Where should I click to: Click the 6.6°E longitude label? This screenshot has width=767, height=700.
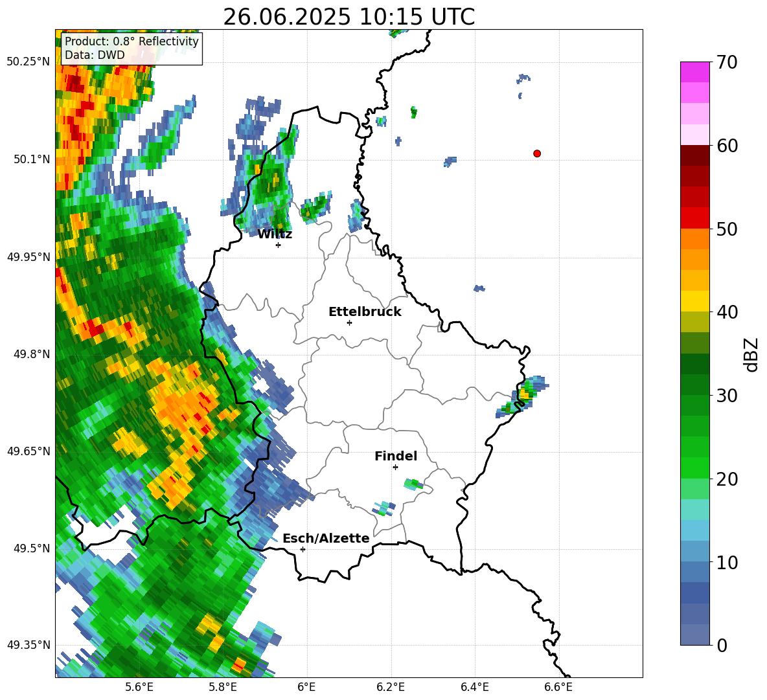[558, 688]
